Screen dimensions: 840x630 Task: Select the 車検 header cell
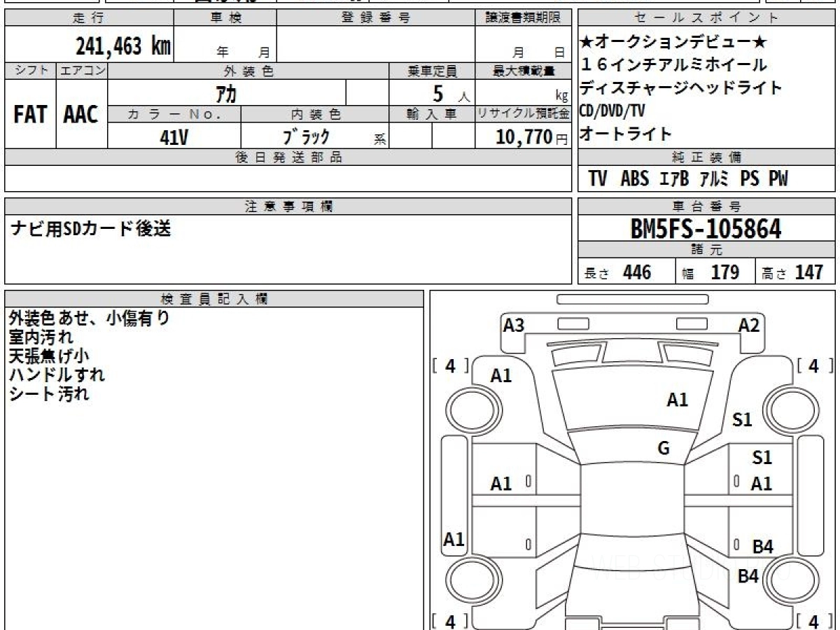coord(225,18)
